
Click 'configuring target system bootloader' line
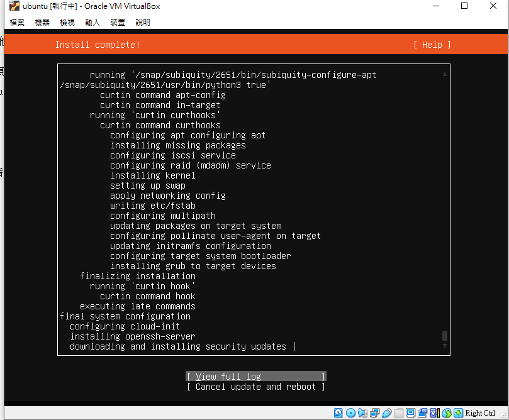click(201, 256)
